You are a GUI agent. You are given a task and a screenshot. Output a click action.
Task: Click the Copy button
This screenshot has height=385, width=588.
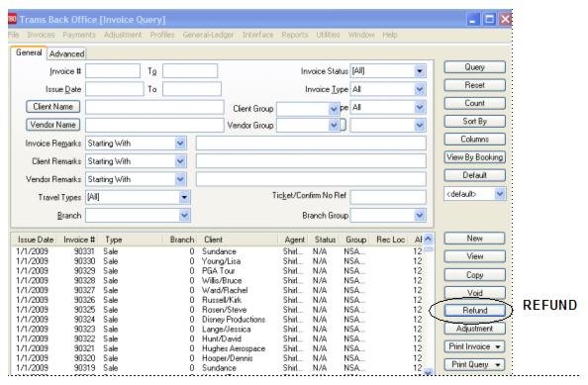pos(474,275)
